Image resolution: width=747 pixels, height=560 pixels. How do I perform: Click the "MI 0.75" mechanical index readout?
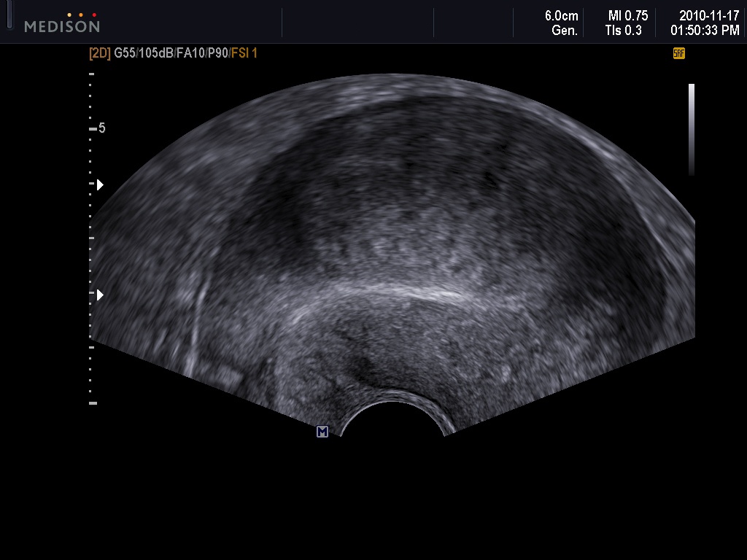[x=628, y=16]
